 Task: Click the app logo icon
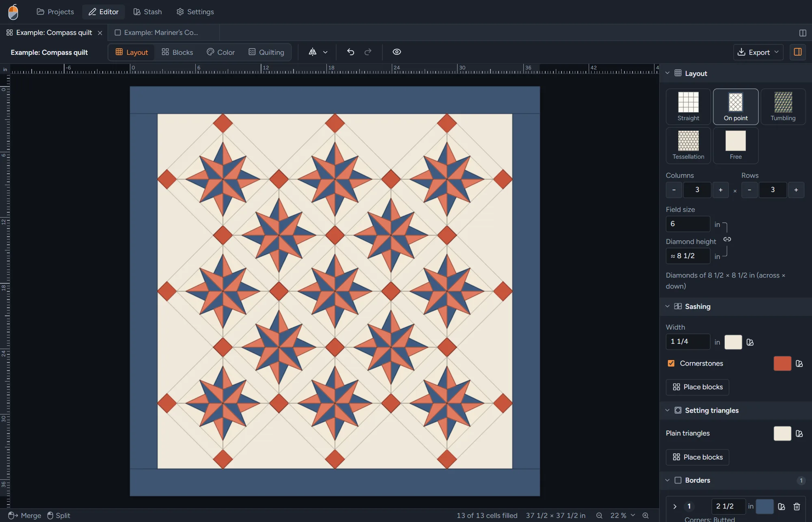click(13, 12)
